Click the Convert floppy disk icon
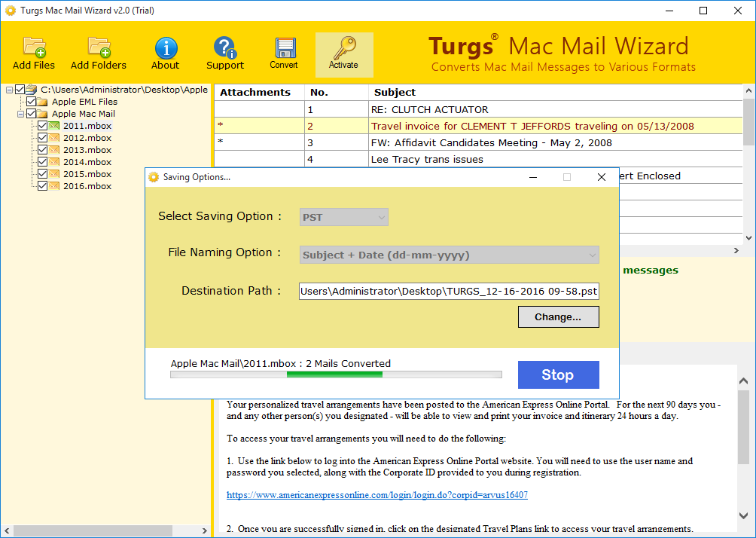This screenshot has width=756, height=538. tap(285, 47)
